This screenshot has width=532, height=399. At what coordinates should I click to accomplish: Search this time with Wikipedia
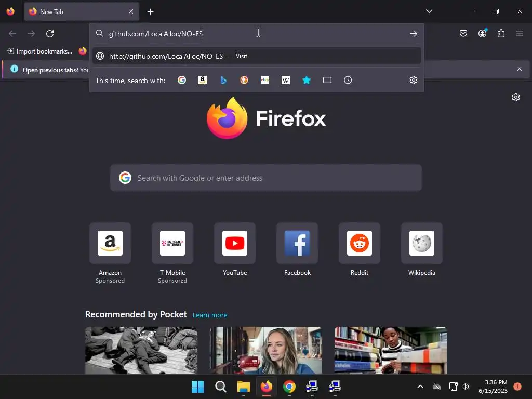(286, 80)
